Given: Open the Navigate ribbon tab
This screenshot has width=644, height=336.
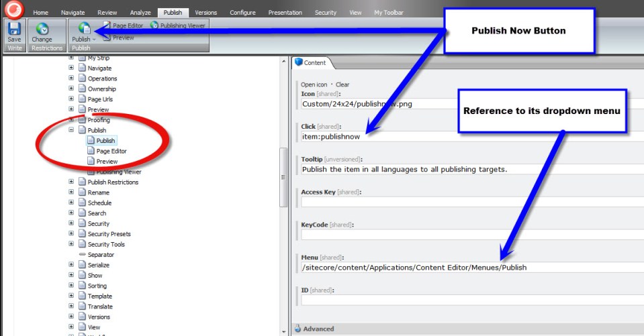Looking at the screenshot, I should 73,12.
